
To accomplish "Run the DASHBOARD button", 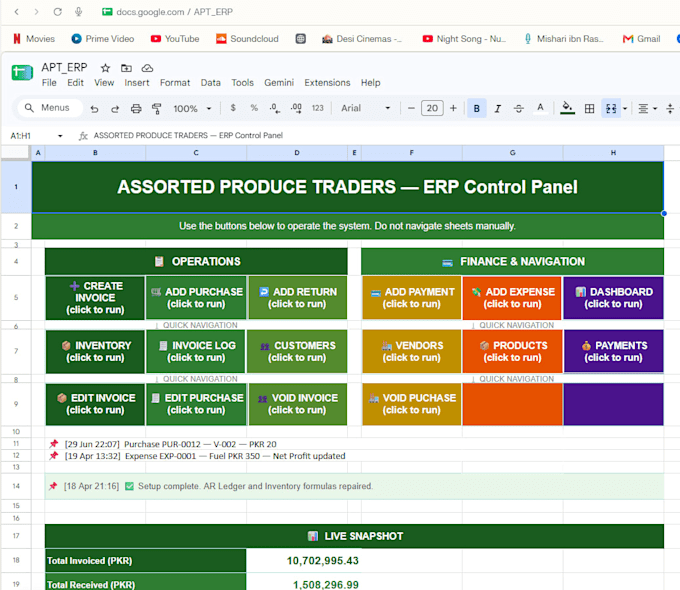I will point(613,298).
